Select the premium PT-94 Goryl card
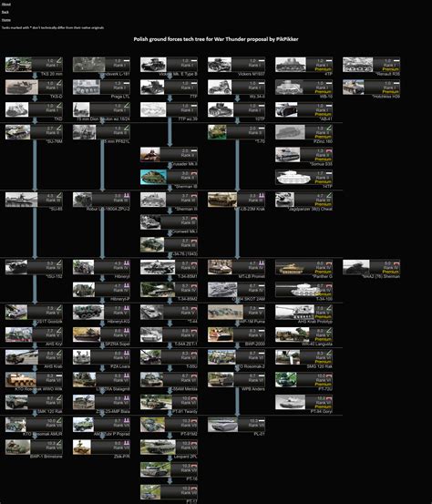The image size is (432, 504). point(303,402)
